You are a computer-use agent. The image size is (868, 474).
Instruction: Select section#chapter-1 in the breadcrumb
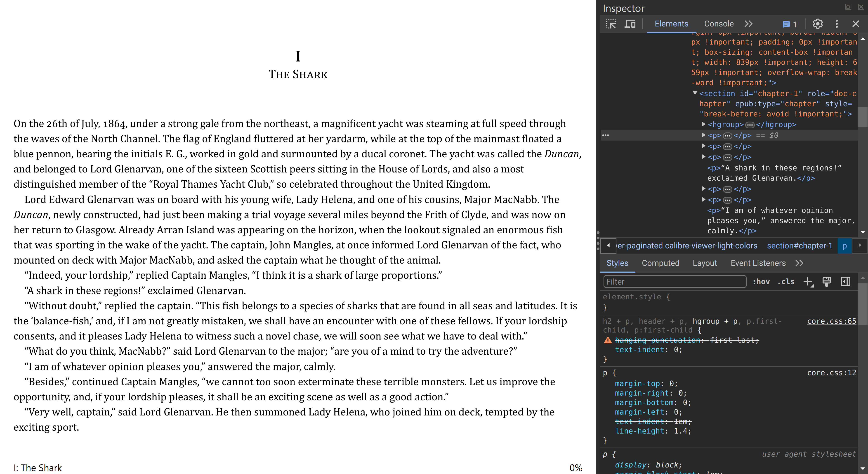(799, 246)
